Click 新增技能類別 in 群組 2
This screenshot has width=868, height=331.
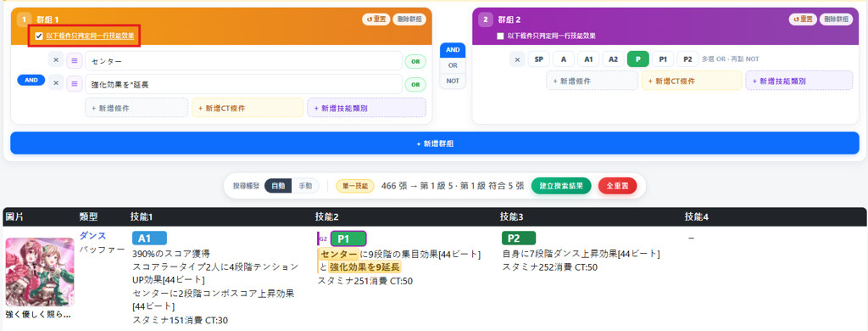pos(799,81)
